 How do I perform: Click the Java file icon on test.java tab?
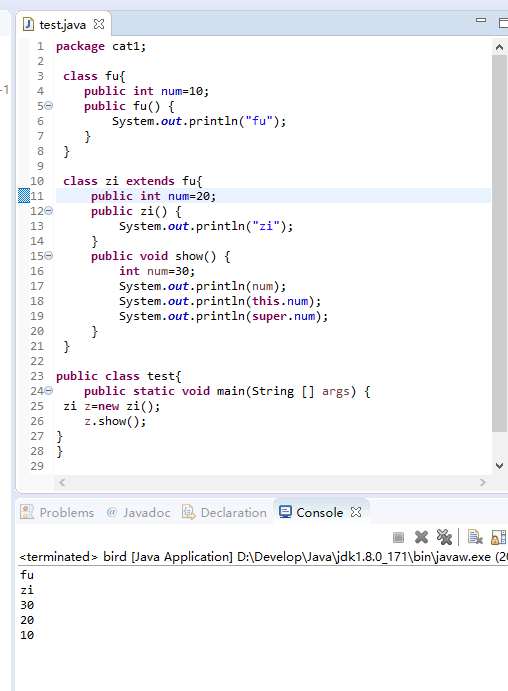tap(28, 24)
